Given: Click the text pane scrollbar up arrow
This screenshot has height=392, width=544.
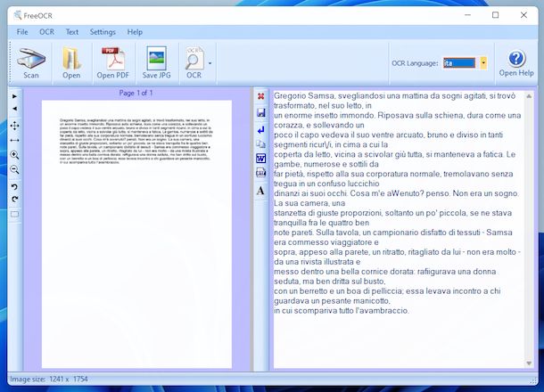Looking at the screenshot, I should 529,96.
